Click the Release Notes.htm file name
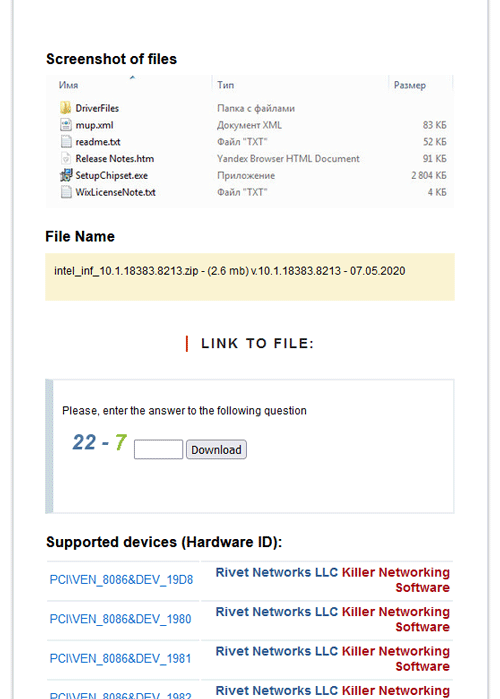 click(115, 159)
